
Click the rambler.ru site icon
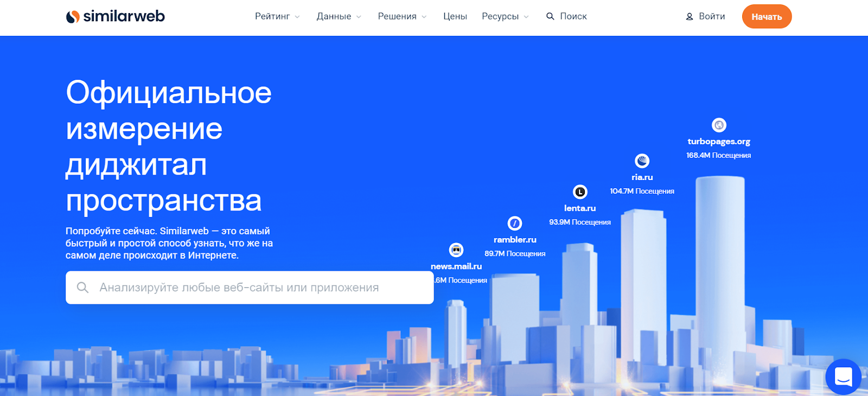pos(515,223)
